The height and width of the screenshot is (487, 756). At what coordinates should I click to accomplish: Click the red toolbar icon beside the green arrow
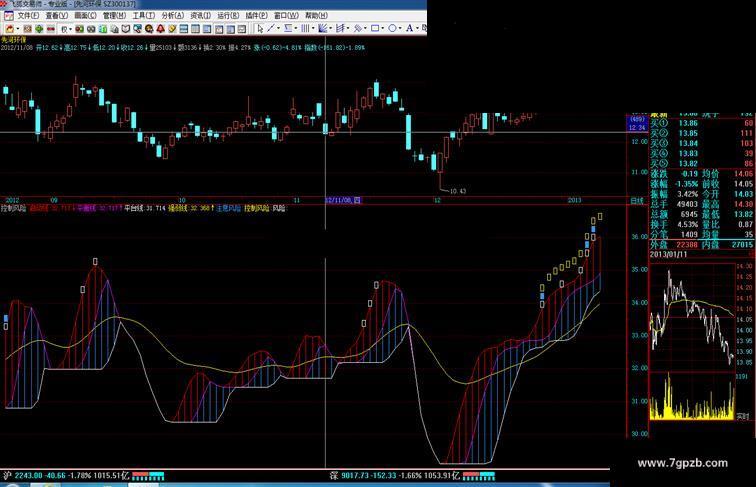[50, 29]
